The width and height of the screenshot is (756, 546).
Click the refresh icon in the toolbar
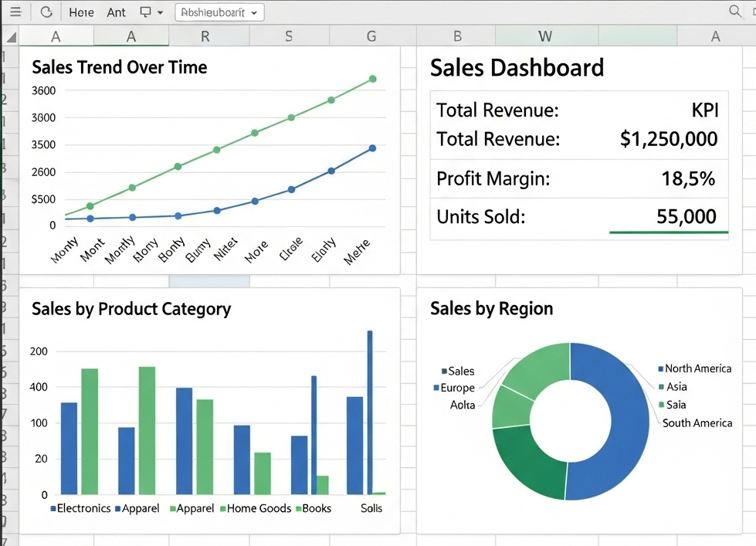47,11
